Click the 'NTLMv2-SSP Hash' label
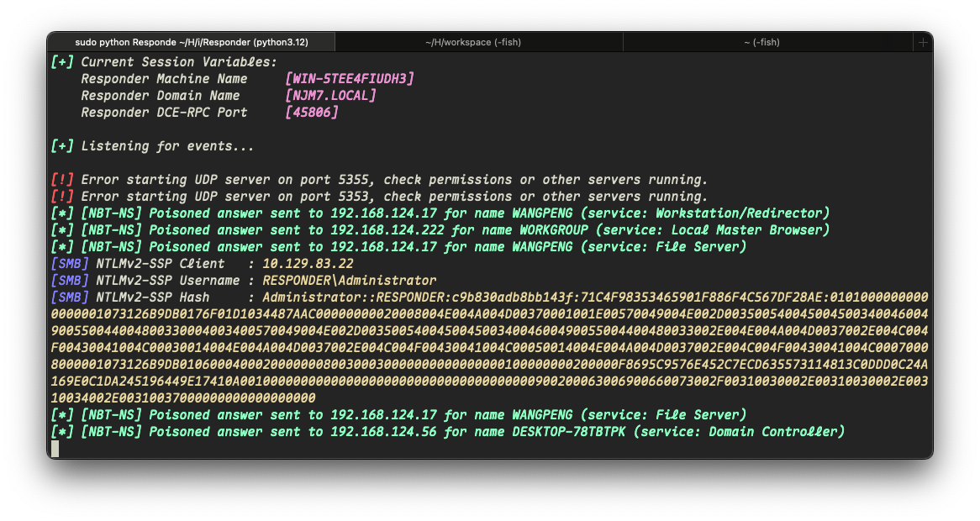 click(152, 297)
